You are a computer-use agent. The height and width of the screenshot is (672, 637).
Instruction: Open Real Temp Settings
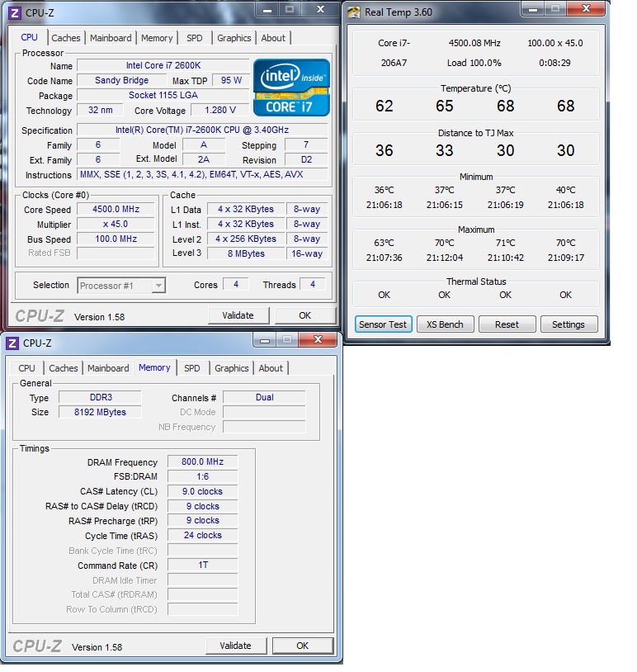[568, 324]
